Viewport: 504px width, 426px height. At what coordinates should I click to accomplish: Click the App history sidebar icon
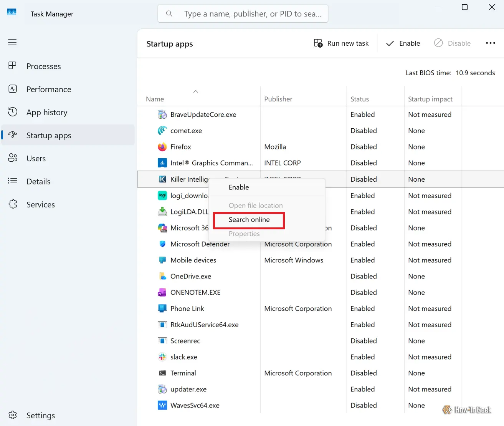coord(13,112)
